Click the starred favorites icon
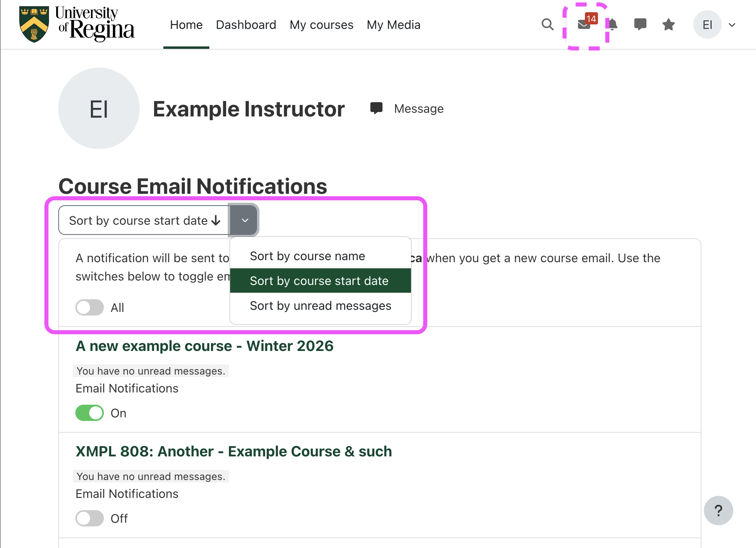756x548 pixels. pos(668,24)
